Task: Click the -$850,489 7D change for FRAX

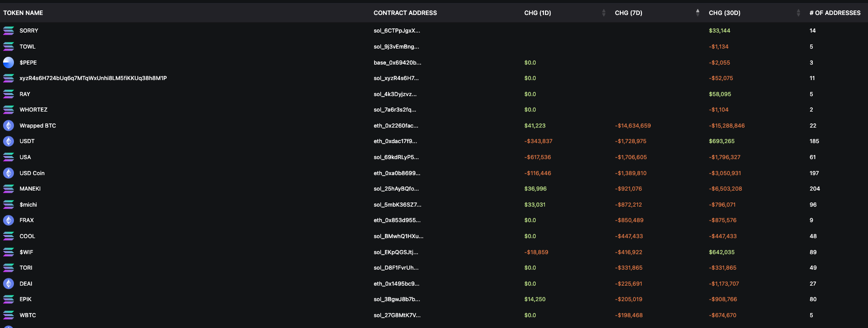Action: [629, 221]
